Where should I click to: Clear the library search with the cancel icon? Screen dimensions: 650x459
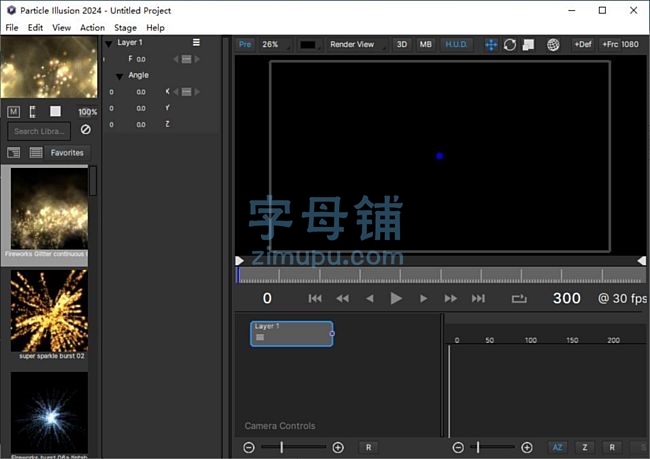coord(85,130)
